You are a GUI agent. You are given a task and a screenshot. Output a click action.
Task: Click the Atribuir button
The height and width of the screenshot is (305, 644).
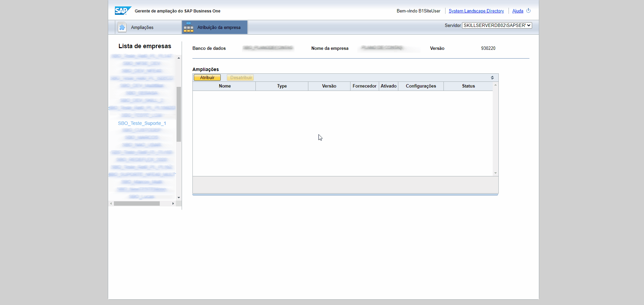coord(207,77)
